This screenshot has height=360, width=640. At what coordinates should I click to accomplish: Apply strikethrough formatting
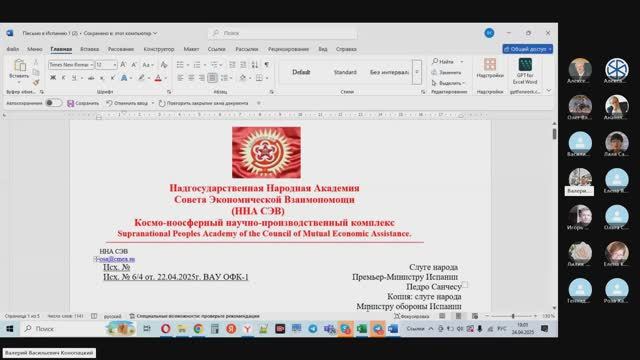[91, 78]
